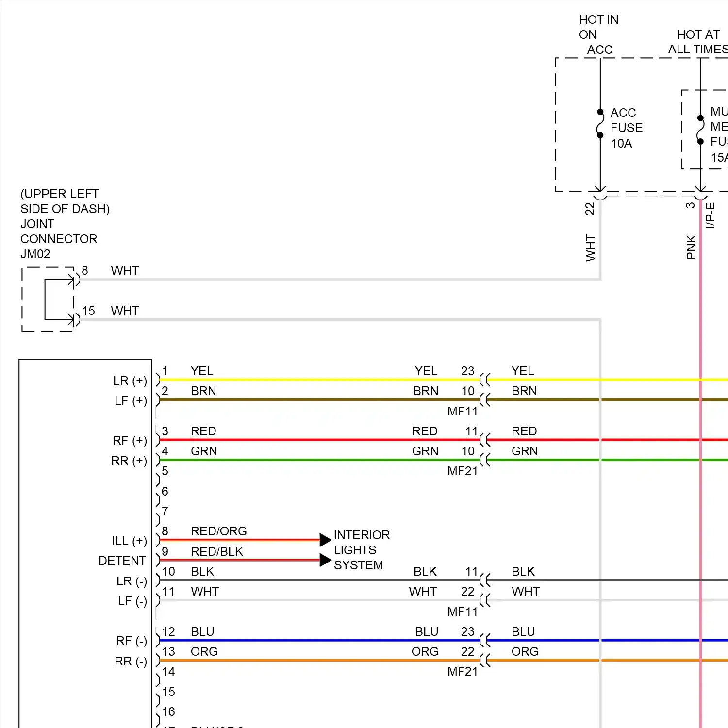Click the HOT AT ALL TIMES heading

(x=698, y=42)
